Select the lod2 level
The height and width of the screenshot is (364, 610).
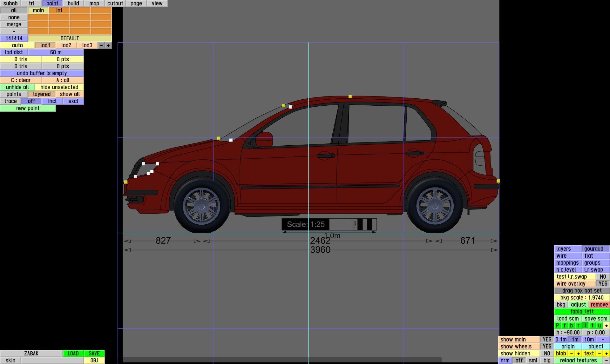[x=66, y=45]
